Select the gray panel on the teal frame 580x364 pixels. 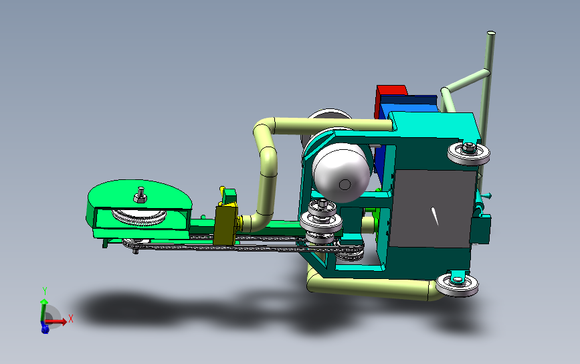[432, 208]
